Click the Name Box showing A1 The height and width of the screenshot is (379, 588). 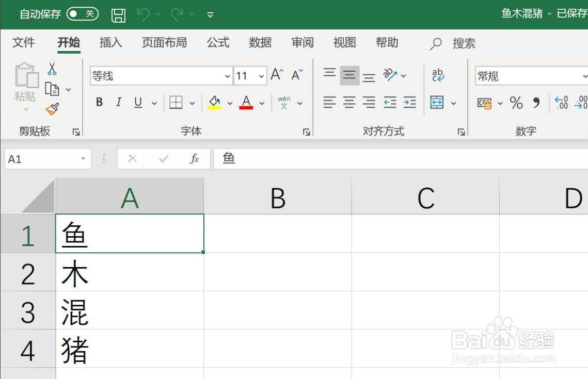41,159
